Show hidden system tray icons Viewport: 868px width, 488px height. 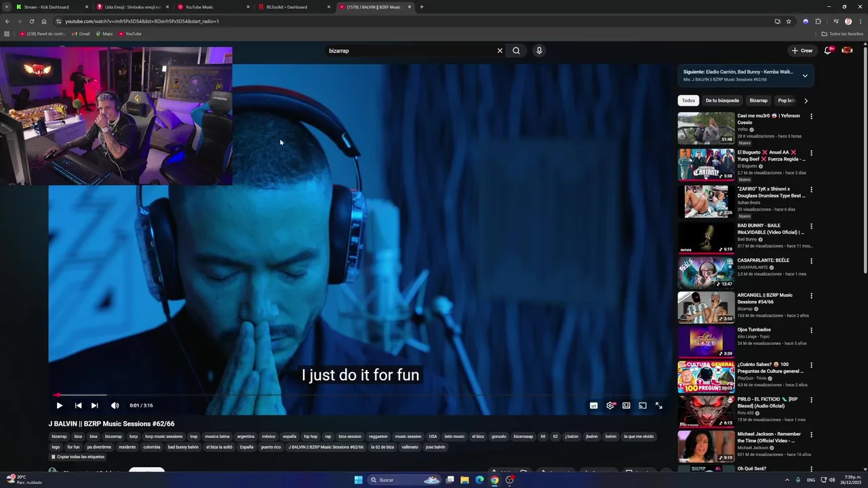pyautogui.click(x=788, y=480)
